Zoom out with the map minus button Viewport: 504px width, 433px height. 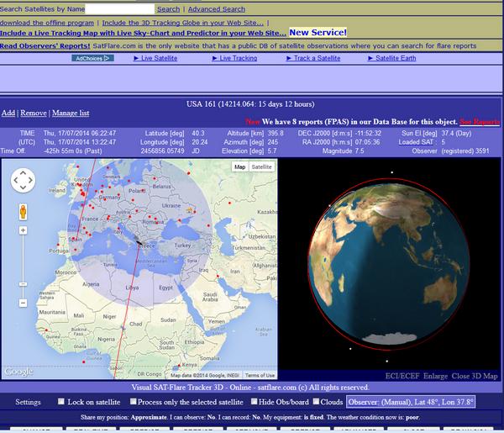23,303
